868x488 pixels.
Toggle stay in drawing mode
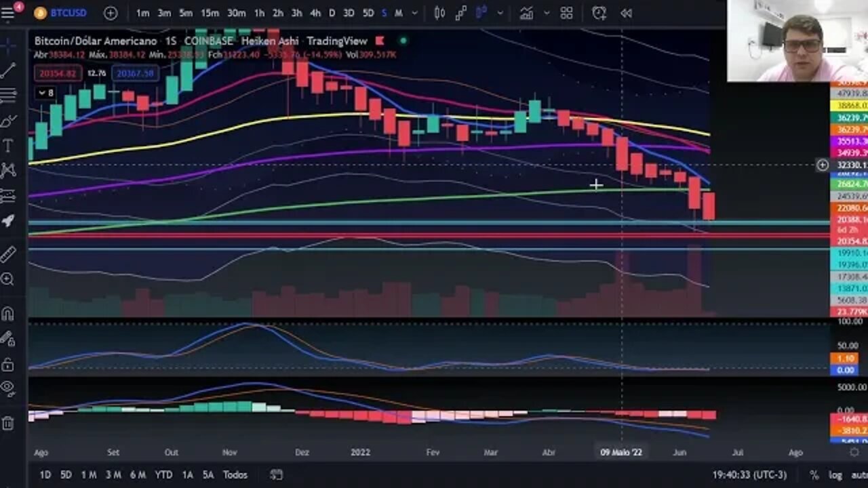(8, 339)
